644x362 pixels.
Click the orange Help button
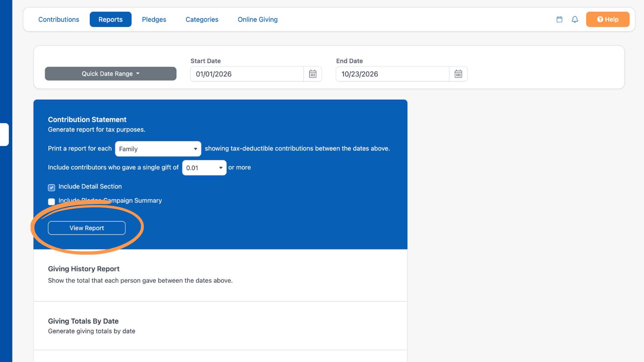coord(607,19)
